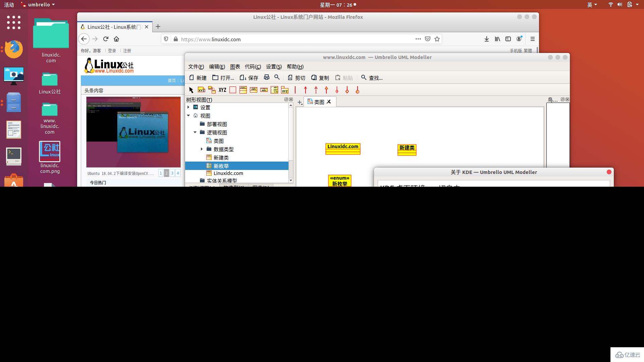Float the 树形视图 tree panel
The image size is (644, 362).
(x=286, y=100)
